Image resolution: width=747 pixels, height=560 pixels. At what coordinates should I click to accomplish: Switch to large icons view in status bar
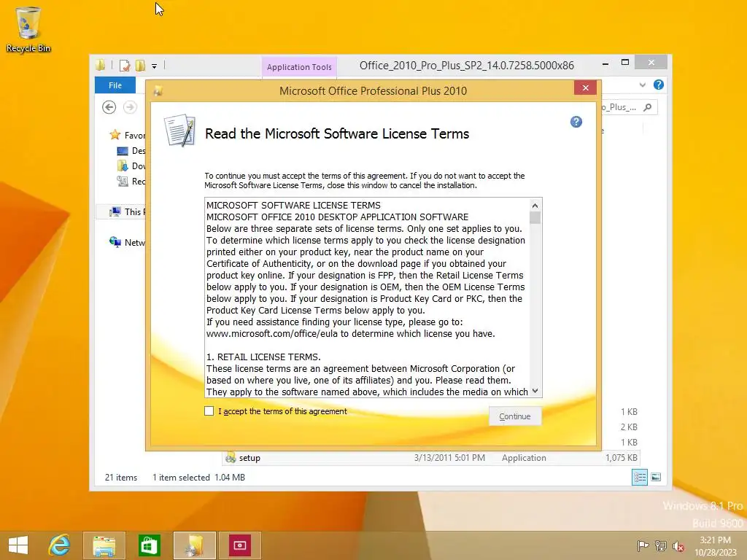click(656, 477)
